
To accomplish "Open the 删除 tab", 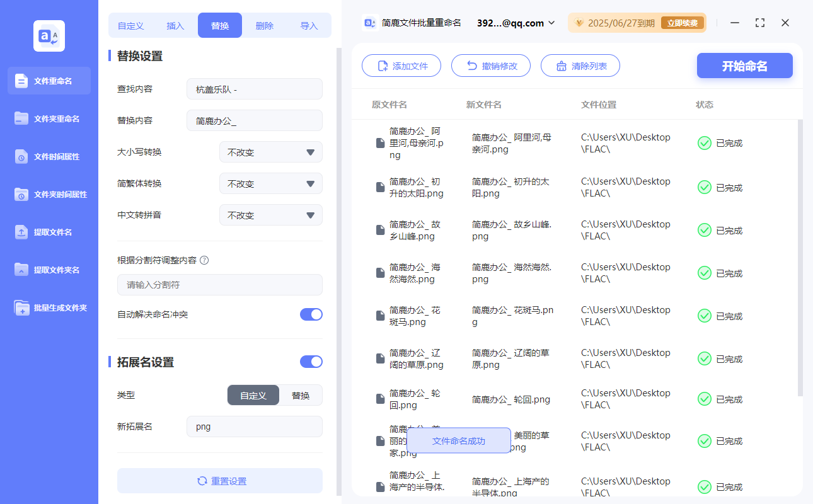I will point(264,25).
